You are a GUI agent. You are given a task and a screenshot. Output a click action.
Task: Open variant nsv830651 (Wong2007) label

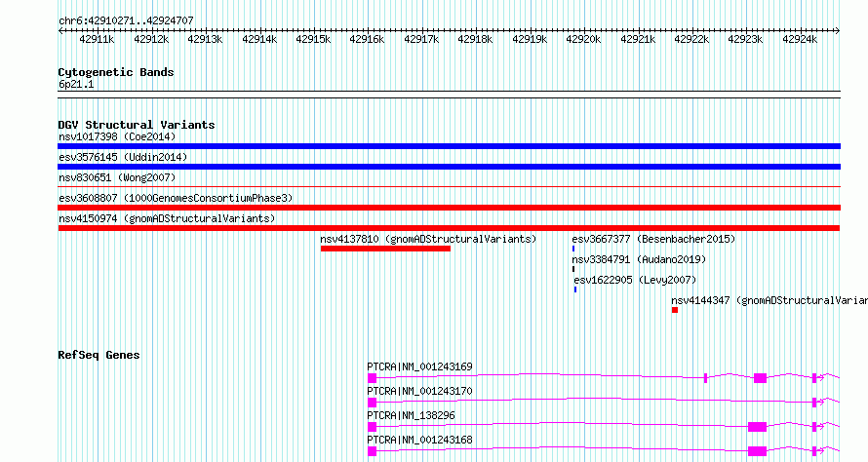117,177
